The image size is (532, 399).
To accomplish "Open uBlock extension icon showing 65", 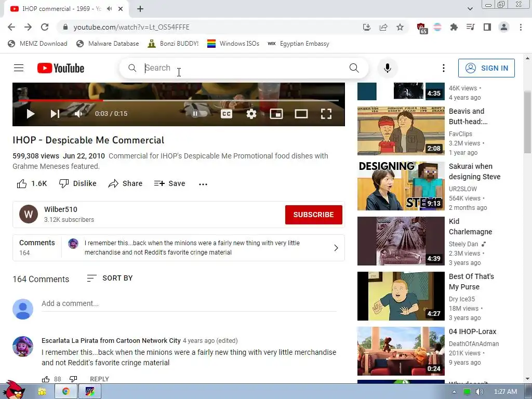I will pyautogui.click(x=421, y=28).
